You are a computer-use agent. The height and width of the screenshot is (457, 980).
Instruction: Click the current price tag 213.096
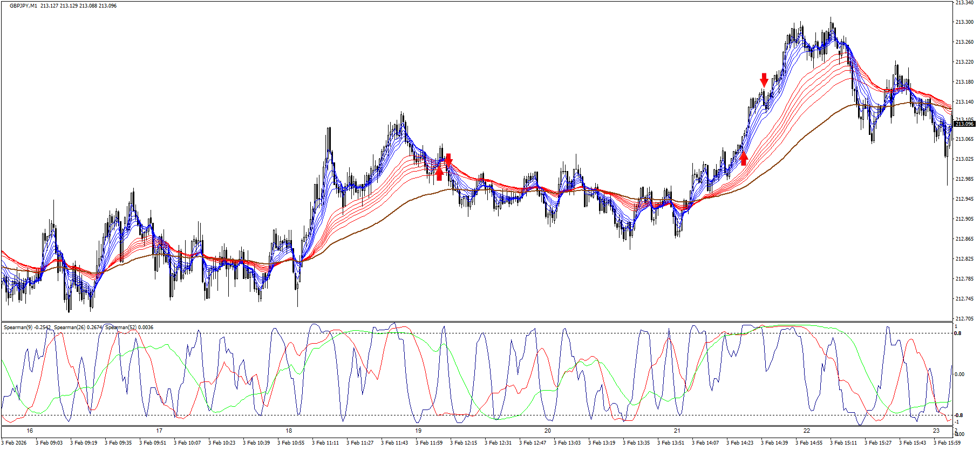(964, 124)
